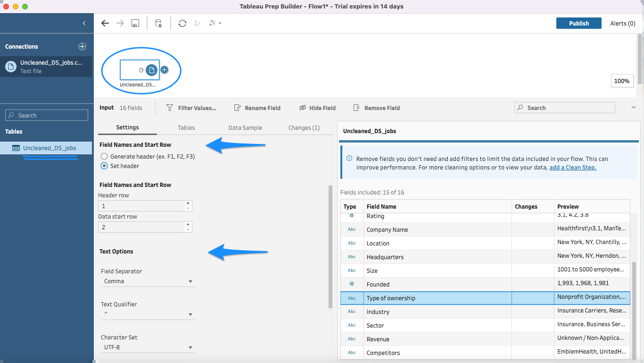Click the connect to data icon

[158, 23]
